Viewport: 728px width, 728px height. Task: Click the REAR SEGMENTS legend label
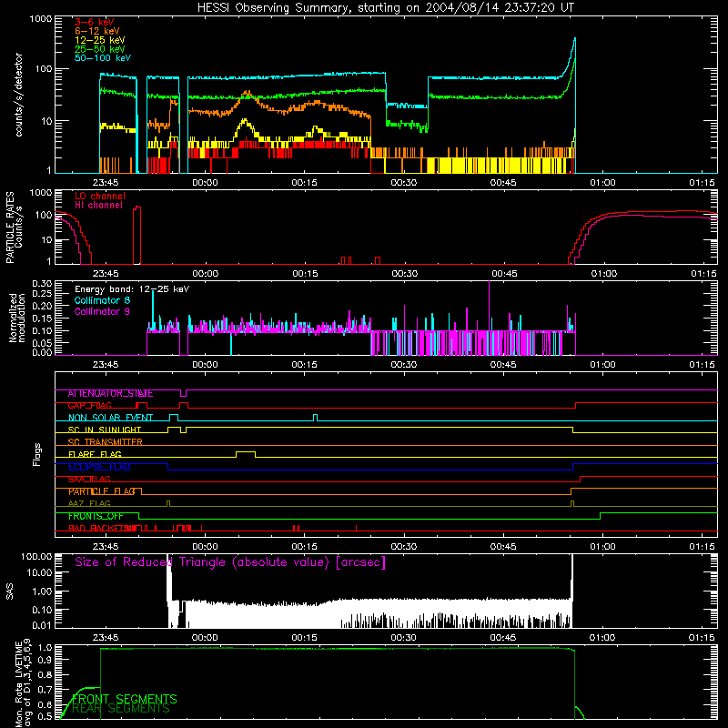click(x=121, y=709)
